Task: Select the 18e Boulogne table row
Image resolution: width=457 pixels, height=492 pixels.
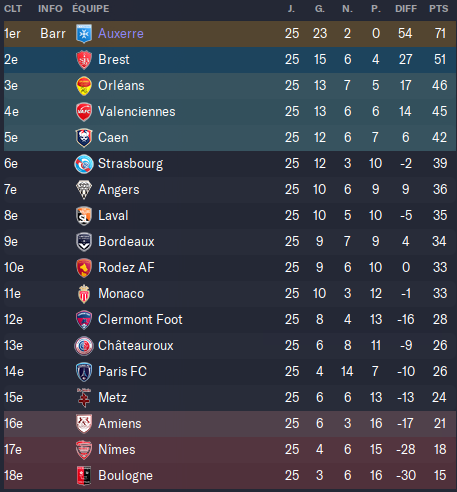Action: (x=230, y=475)
